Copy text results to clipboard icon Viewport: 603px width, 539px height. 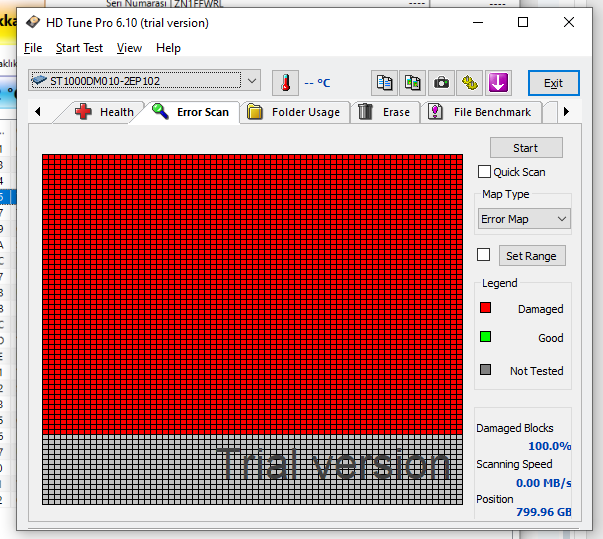point(384,83)
